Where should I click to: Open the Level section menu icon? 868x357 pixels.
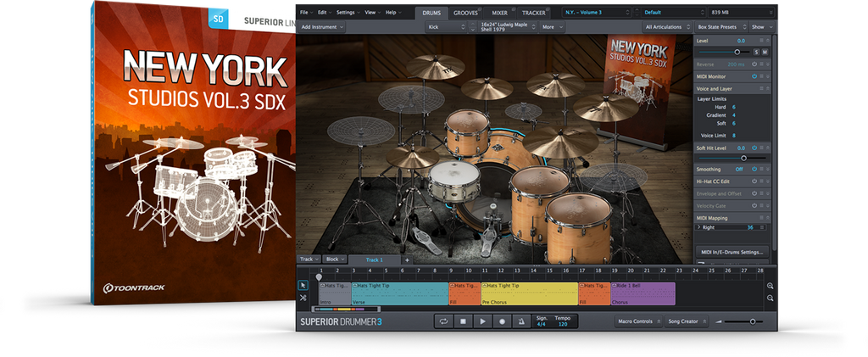[761, 41]
